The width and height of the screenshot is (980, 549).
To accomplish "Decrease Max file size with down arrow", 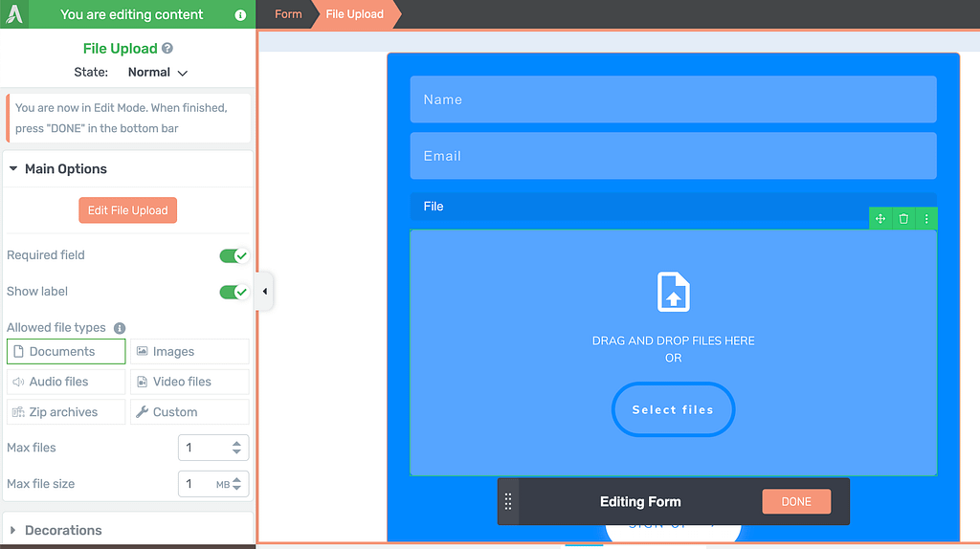I will coord(236,488).
